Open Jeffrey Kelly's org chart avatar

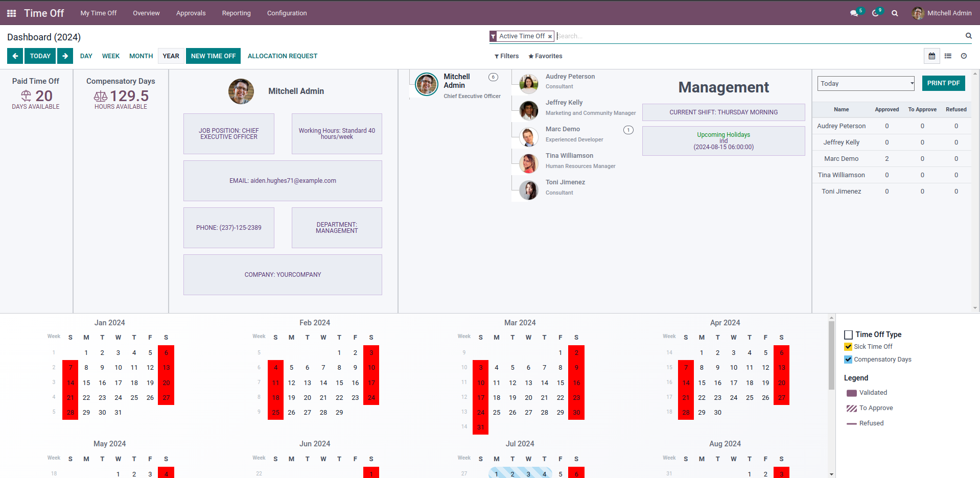tap(529, 110)
